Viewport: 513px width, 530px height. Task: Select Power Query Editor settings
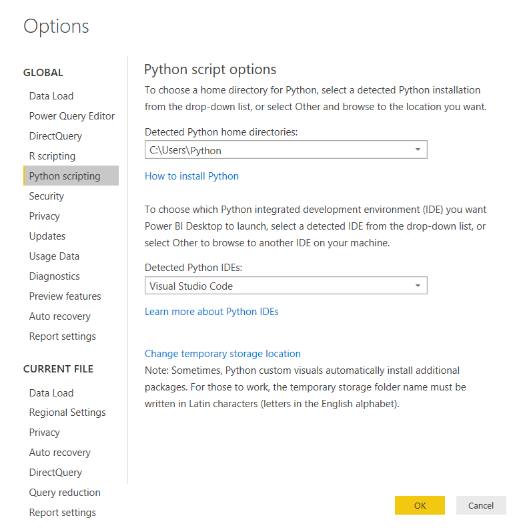pyautogui.click(x=72, y=116)
